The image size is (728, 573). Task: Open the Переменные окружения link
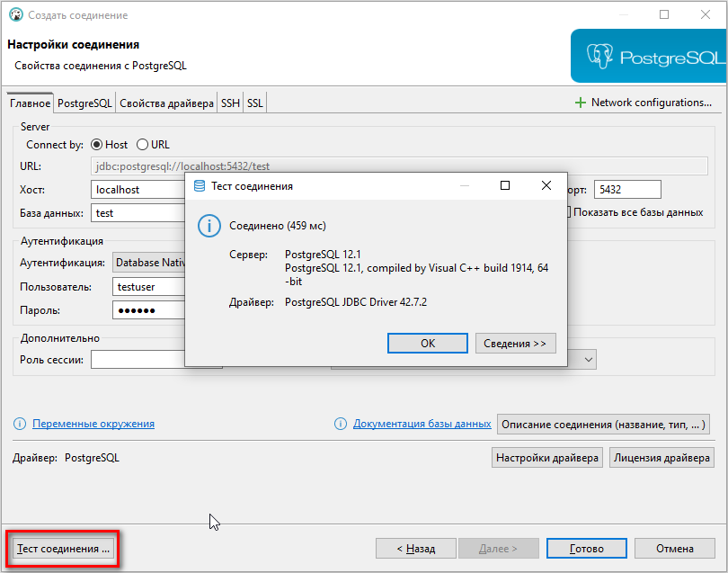pos(93,424)
